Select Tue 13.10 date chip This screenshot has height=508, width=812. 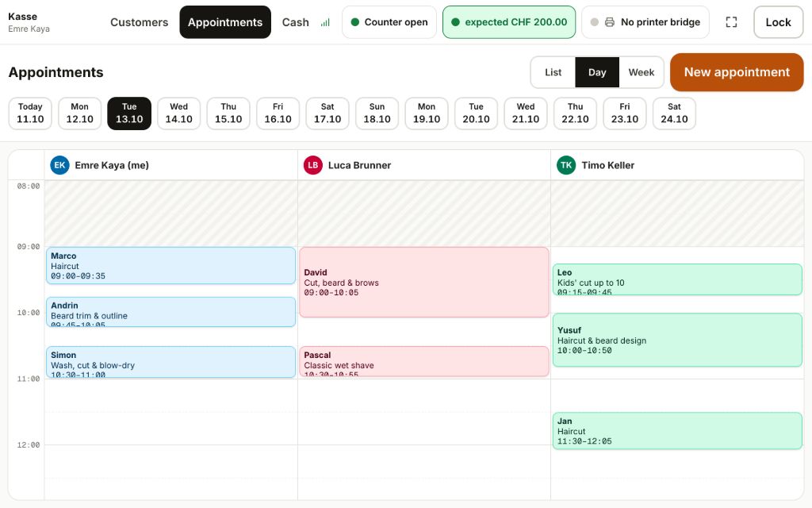tap(129, 114)
